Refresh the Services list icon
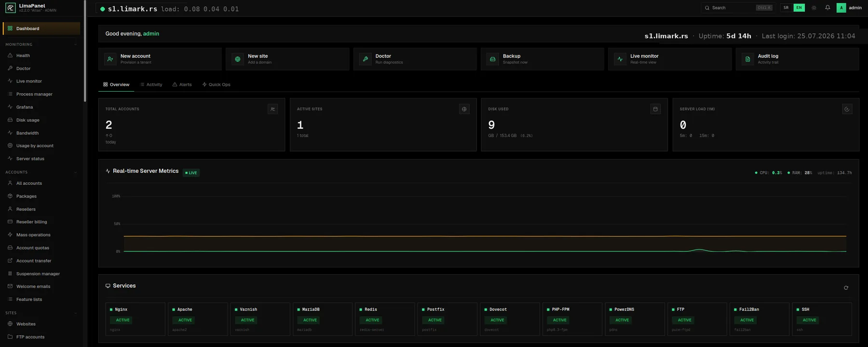The width and height of the screenshot is (868, 347). click(846, 288)
